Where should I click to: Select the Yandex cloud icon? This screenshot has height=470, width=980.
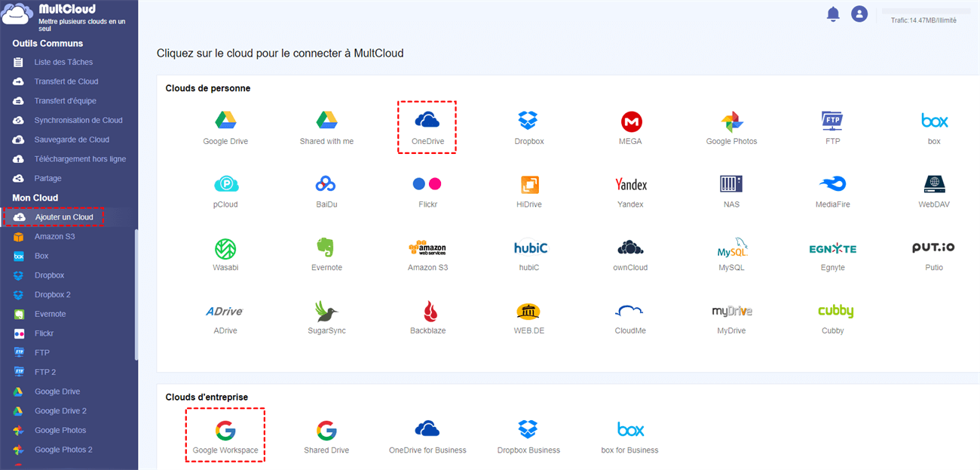point(631,184)
